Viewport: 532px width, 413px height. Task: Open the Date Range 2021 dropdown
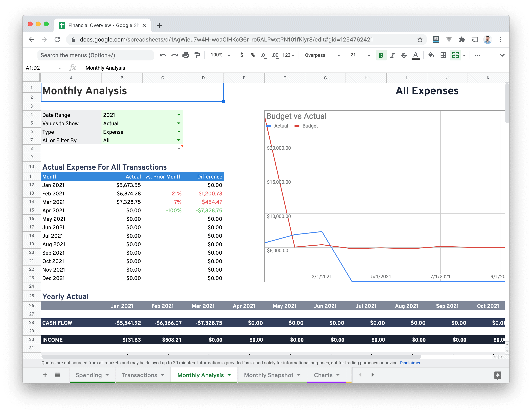[x=179, y=115]
